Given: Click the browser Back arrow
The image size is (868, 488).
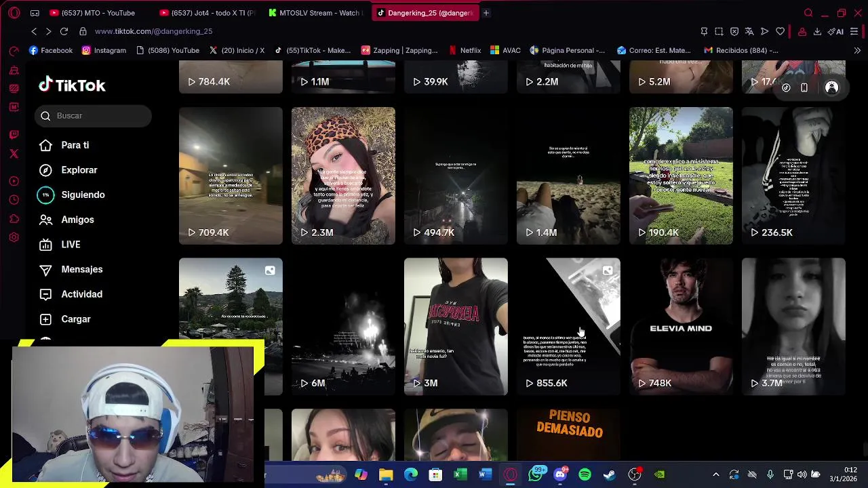Looking at the screenshot, I should 34,31.
